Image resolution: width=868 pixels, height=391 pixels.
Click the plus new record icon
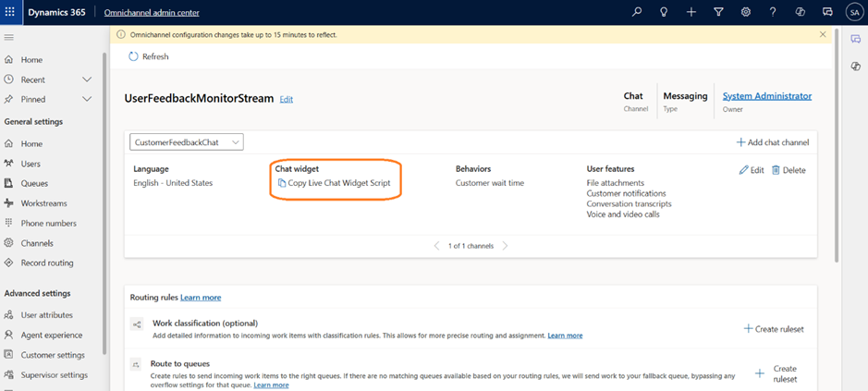(691, 12)
